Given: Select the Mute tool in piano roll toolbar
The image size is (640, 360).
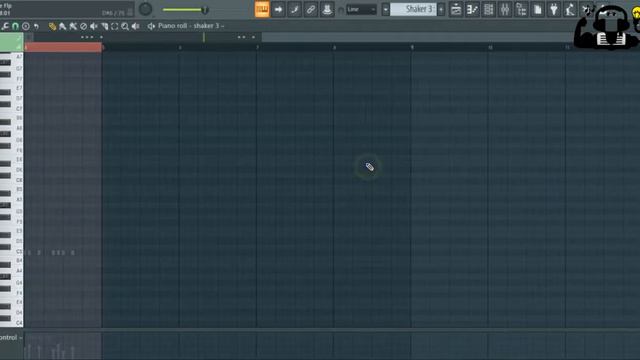Looking at the screenshot, I should click(94, 26).
